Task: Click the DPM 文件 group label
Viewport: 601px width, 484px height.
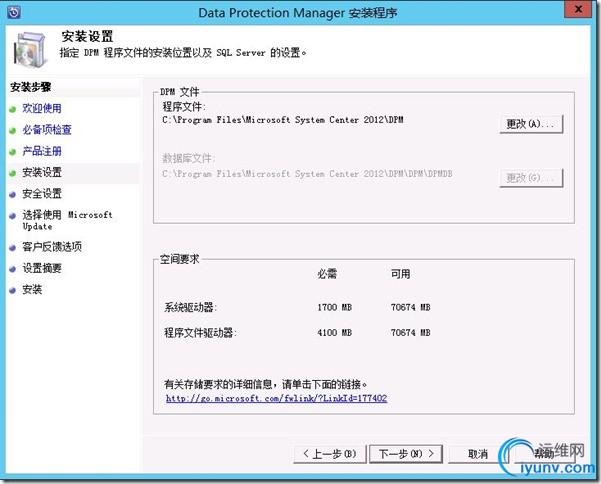Action: click(x=180, y=92)
